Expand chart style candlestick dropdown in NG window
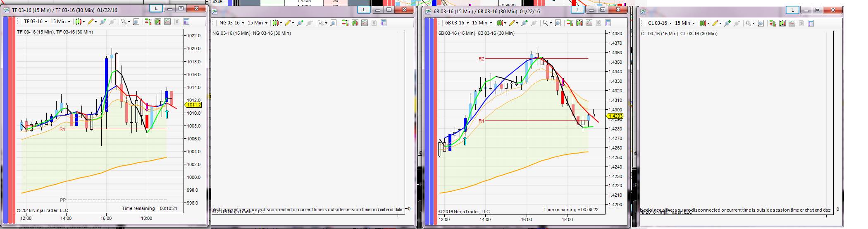The image size is (868, 229). pyautogui.click(x=281, y=23)
